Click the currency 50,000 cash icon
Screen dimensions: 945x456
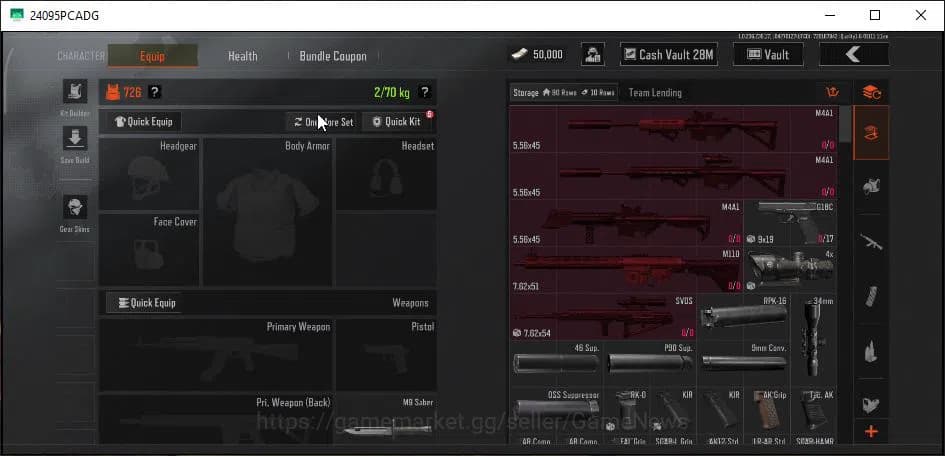520,55
